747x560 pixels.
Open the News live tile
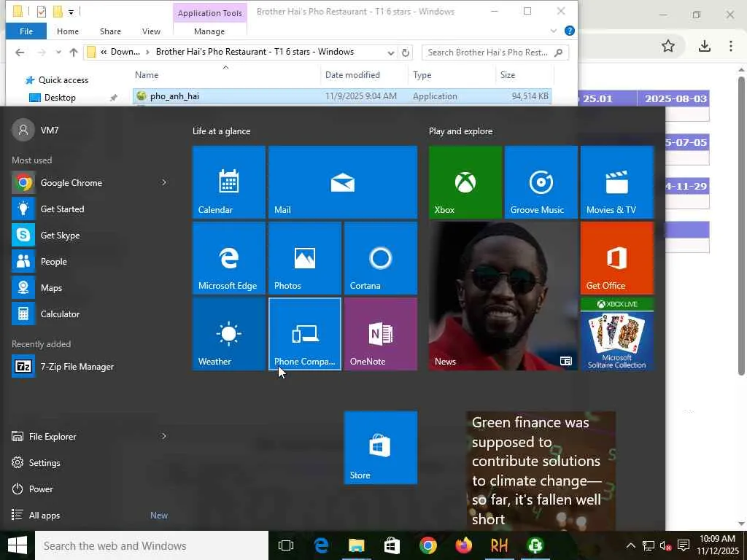pyautogui.click(x=503, y=296)
